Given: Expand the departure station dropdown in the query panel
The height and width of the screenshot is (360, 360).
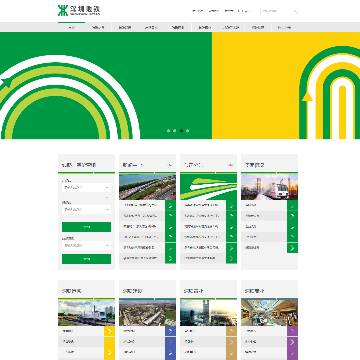Looking at the screenshot, I should click(86, 188).
